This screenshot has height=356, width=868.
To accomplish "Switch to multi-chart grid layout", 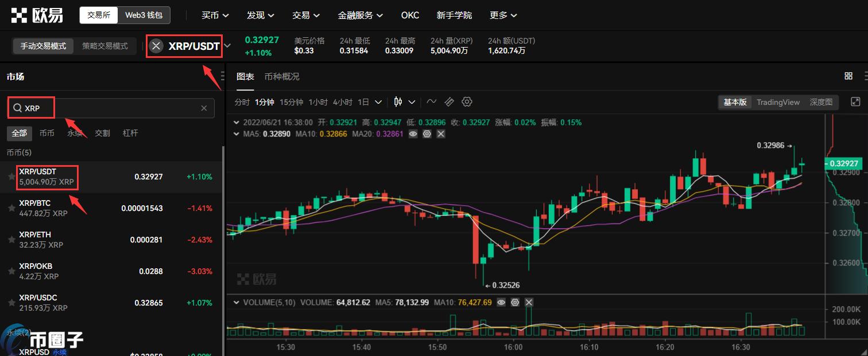I will pos(848,76).
